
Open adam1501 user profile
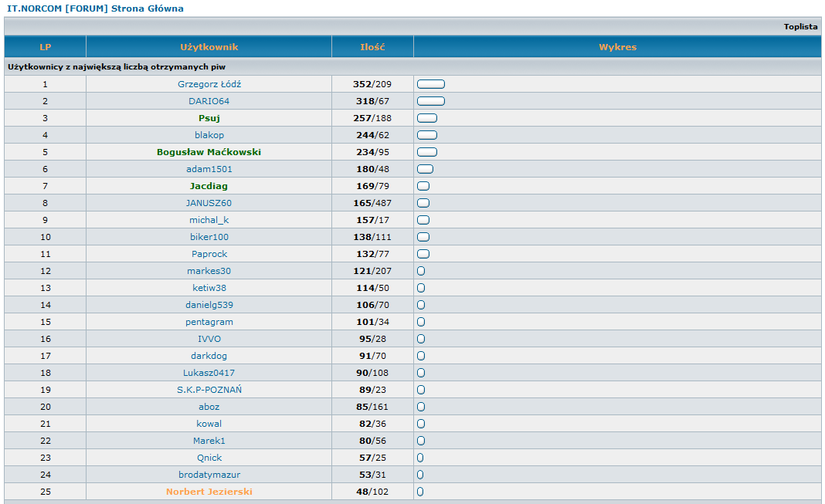click(209, 169)
